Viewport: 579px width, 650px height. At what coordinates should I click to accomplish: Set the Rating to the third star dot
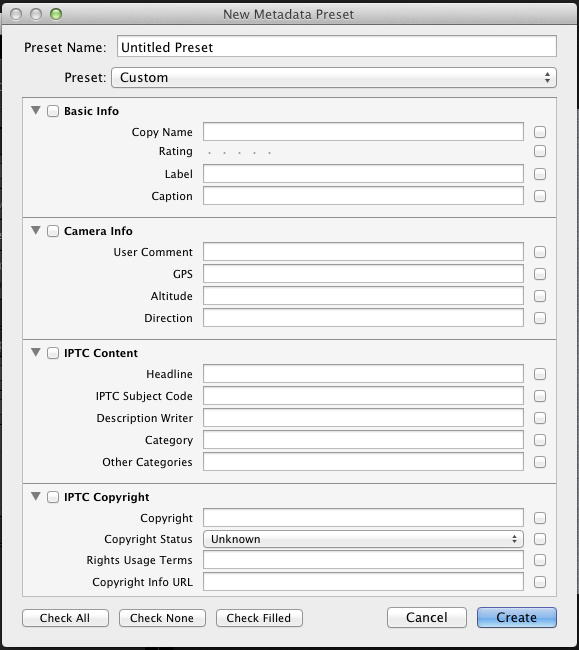pyautogui.click(x=240, y=153)
